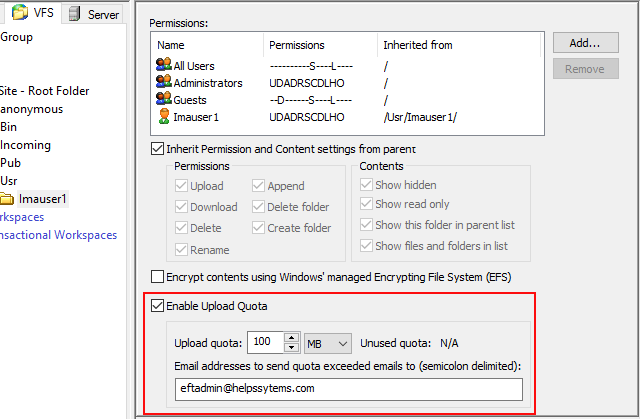Select the Incoming folder in tree
The width and height of the screenshot is (642, 419).
coord(25,145)
